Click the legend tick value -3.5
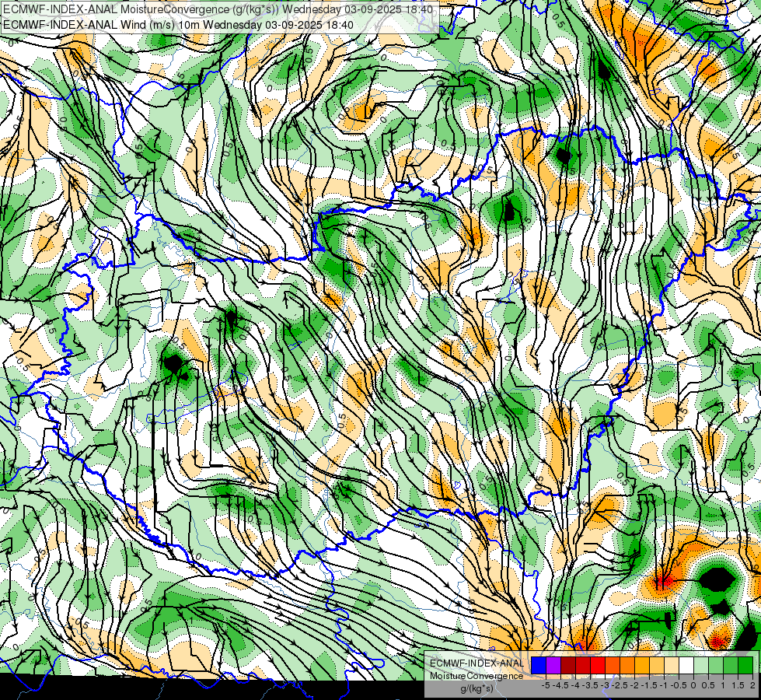This screenshot has width=761, height=700. point(590,685)
